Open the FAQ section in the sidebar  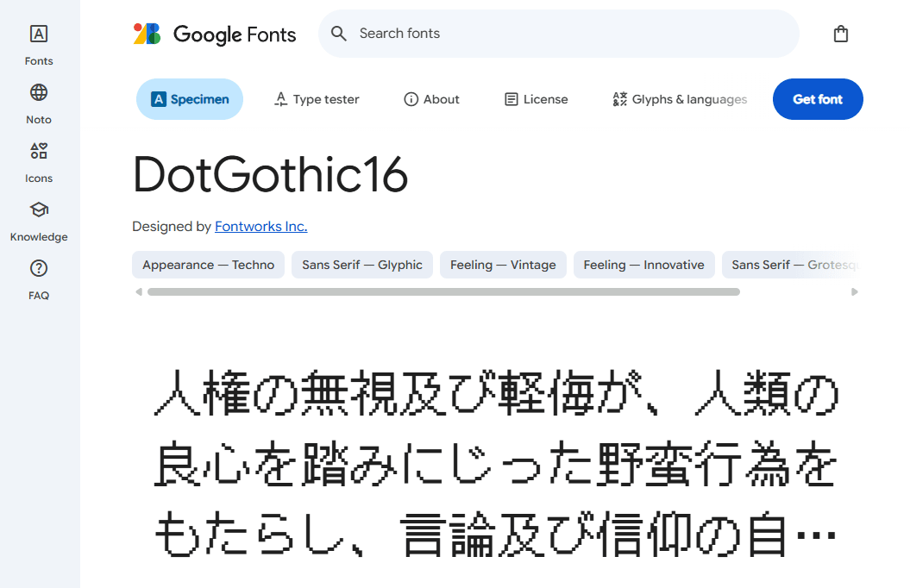(38, 278)
